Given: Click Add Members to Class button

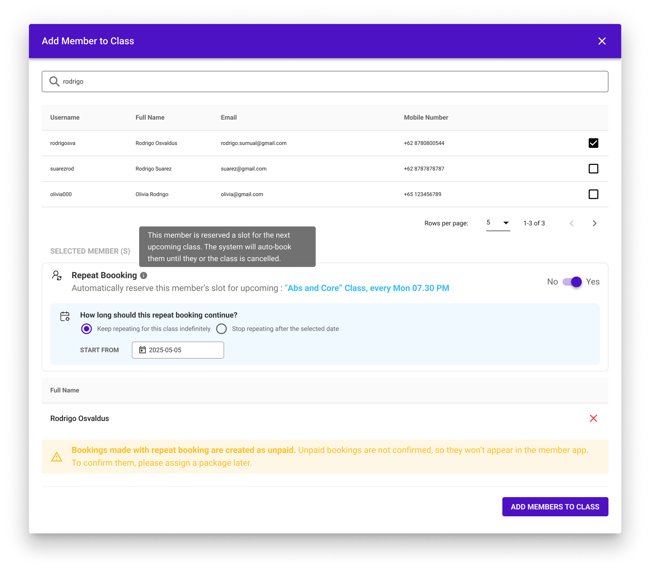Looking at the screenshot, I should (x=555, y=507).
